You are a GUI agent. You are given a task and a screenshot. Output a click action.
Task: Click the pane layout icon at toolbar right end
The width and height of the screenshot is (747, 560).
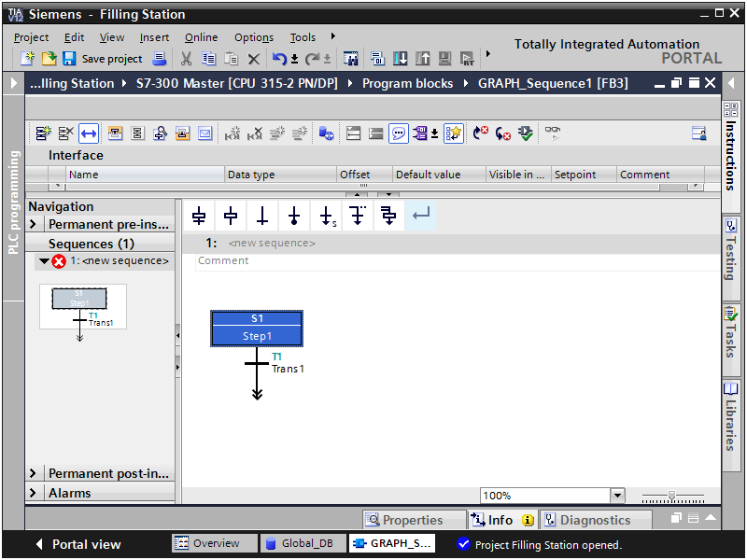[x=698, y=133]
